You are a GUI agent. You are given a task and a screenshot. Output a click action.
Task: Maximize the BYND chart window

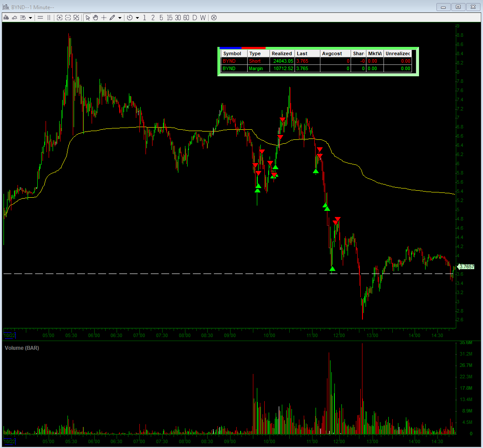pyautogui.click(x=458, y=7)
